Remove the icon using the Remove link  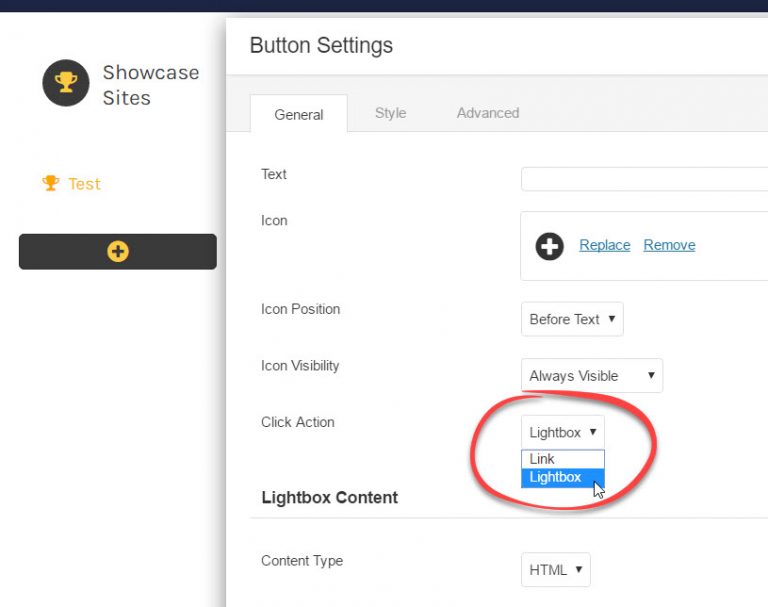(x=669, y=245)
